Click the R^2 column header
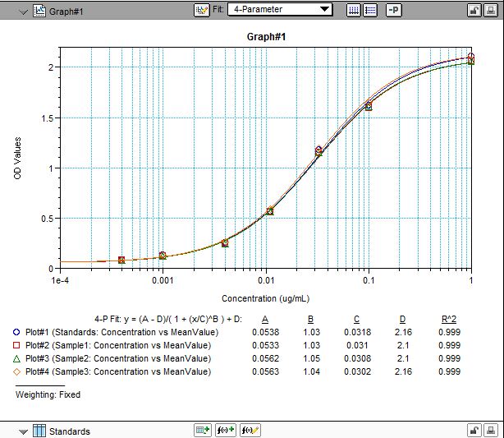 (x=449, y=319)
